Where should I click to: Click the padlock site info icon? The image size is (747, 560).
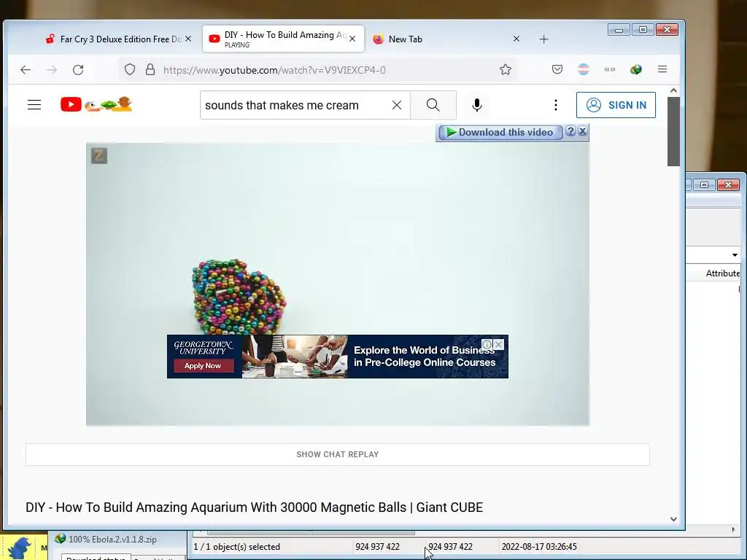coord(150,69)
